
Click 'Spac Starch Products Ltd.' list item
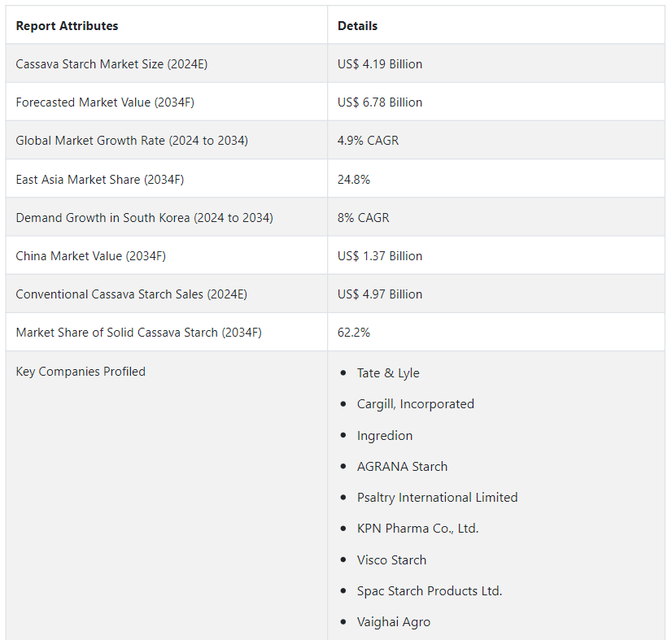(430, 590)
